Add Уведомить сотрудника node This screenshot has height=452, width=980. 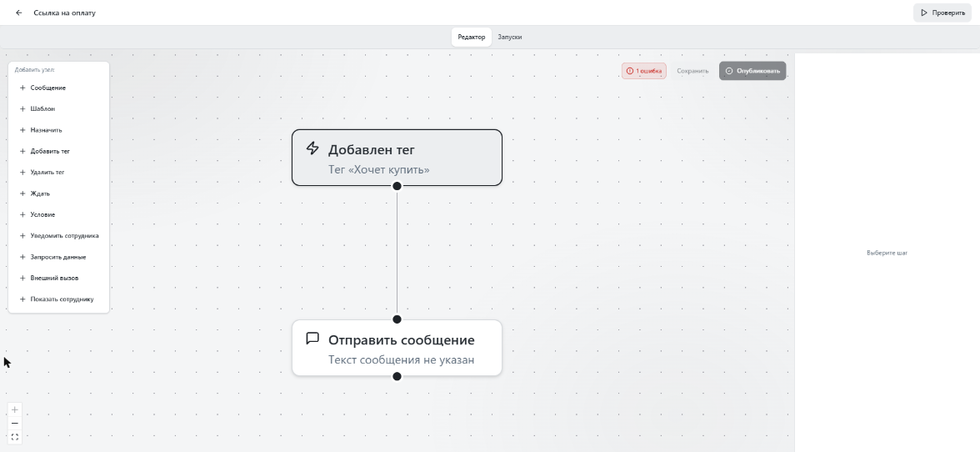tap(58, 236)
